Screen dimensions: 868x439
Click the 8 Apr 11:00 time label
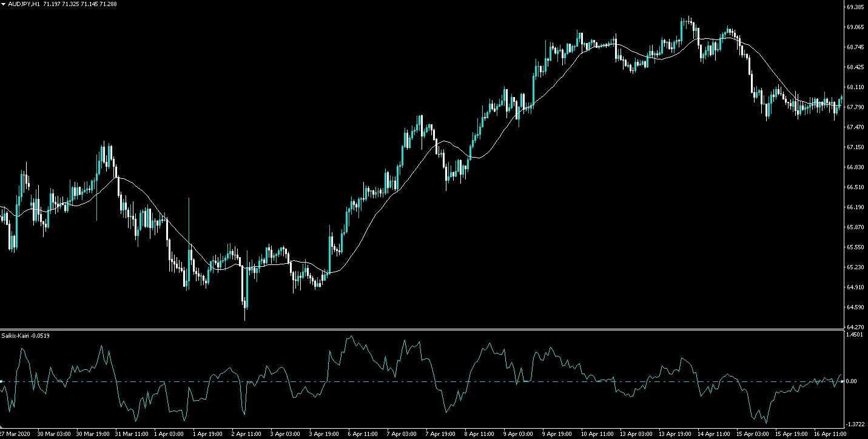(x=479, y=434)
